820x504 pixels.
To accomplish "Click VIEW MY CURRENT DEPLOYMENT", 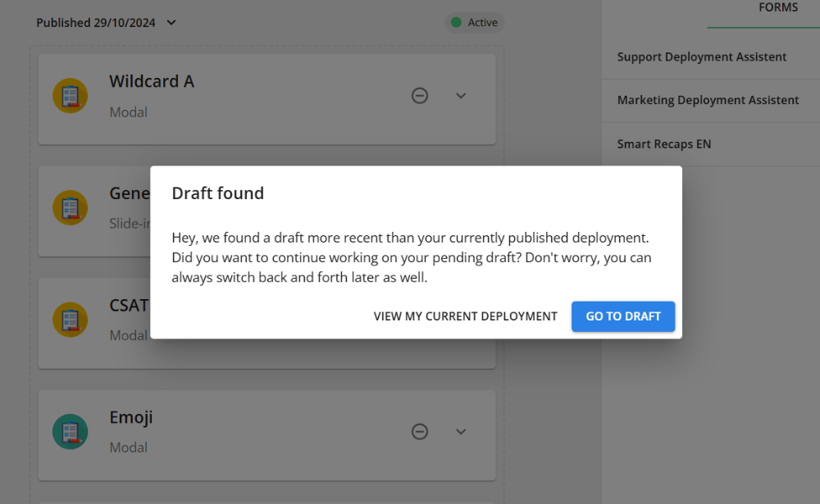I will coord(465,316).
